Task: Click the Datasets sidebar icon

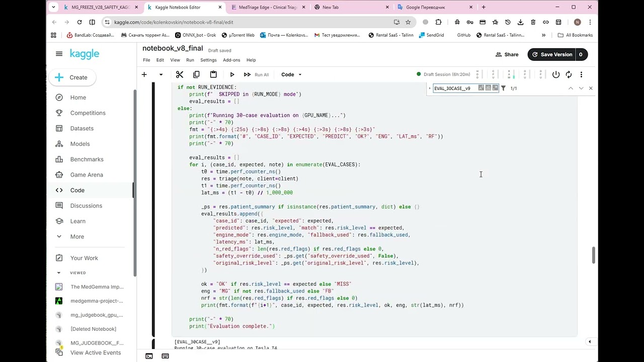Action: click(59, 128)
